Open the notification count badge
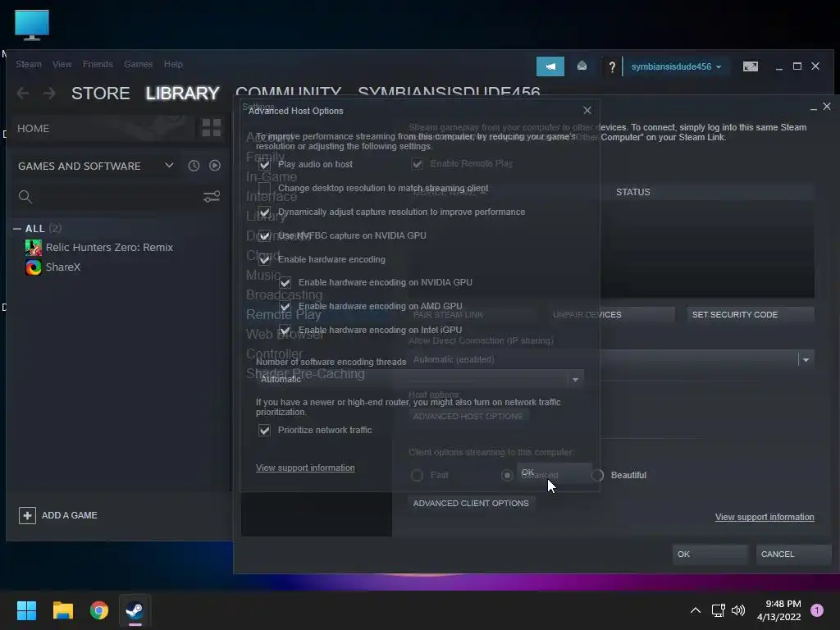Image resolution: width=840 pixels, height=630 pixels. click(816, 610)
